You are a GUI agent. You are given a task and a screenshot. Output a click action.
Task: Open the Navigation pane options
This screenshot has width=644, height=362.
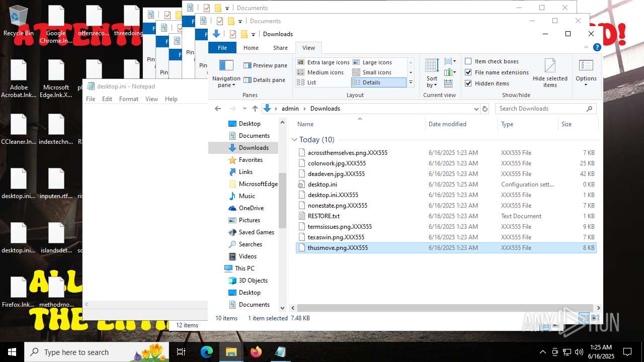(226, 73)
